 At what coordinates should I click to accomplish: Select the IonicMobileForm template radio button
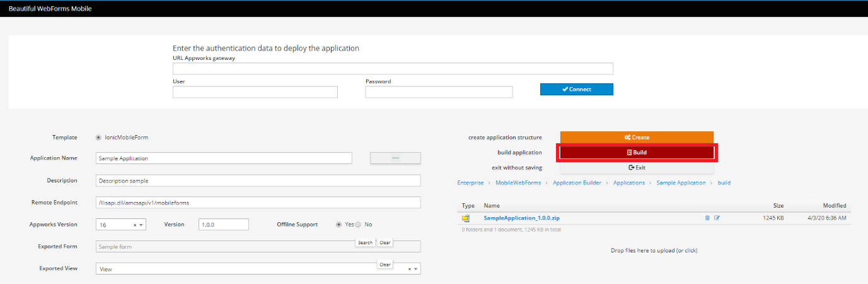pyautogui.click(x=98, y=137)
